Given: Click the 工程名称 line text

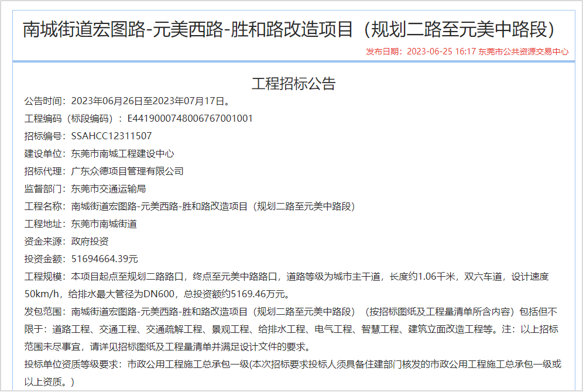Looking at the screenshot, I should pos(190,206).
